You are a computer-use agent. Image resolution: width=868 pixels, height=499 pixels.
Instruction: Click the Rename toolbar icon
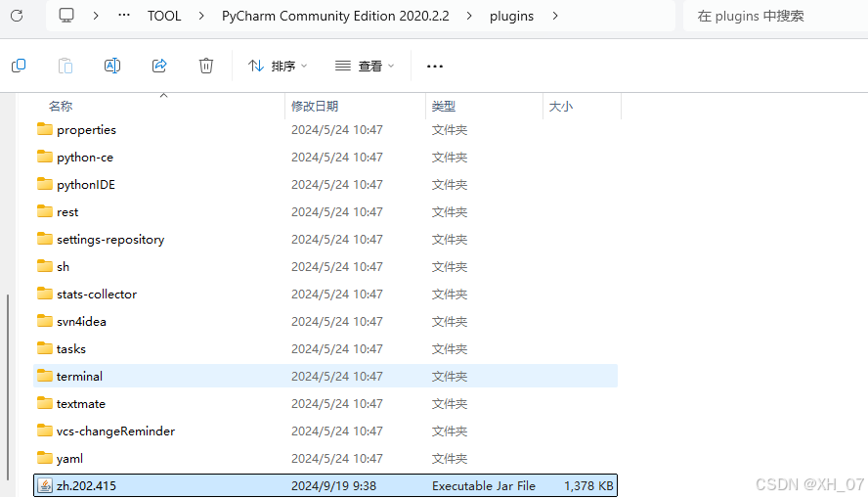click(112, 66)
